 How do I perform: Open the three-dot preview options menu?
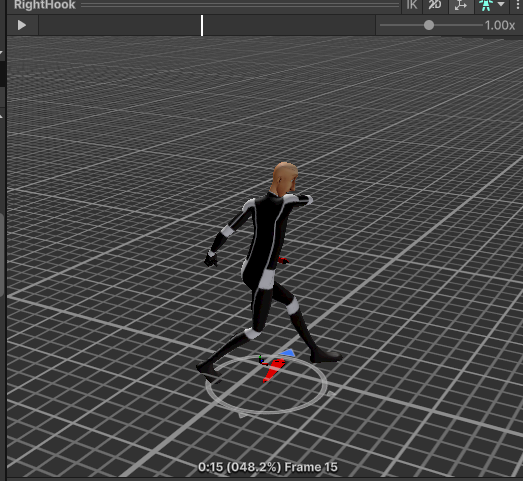click(518, 5)
